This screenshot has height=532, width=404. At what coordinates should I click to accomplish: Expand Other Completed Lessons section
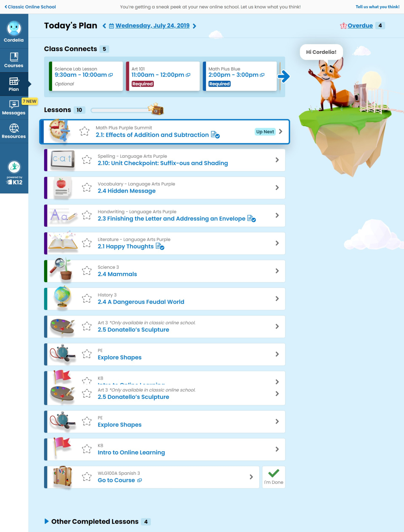coord(47,521)
